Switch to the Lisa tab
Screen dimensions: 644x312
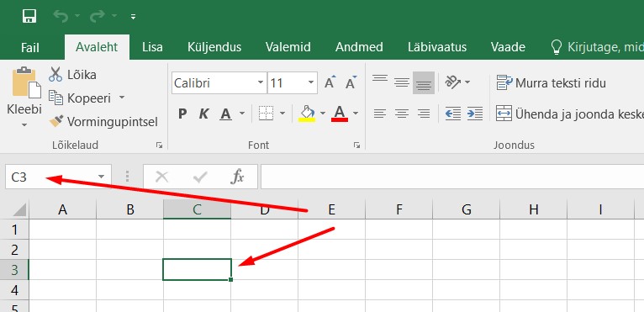(152, 47)
